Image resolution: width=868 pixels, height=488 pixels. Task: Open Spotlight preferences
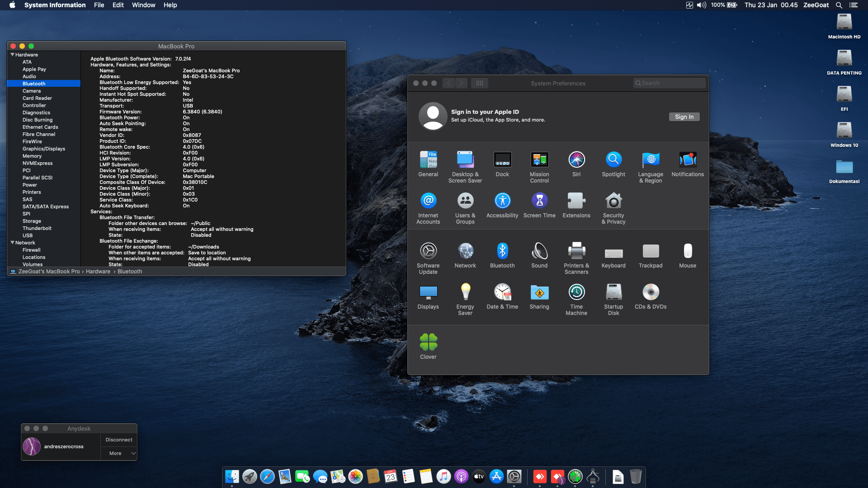(613, 164)
